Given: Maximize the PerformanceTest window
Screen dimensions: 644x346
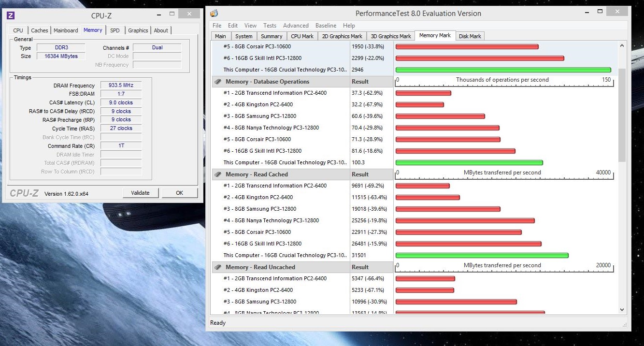Looking at the screenshot, I should coord(600,12).
